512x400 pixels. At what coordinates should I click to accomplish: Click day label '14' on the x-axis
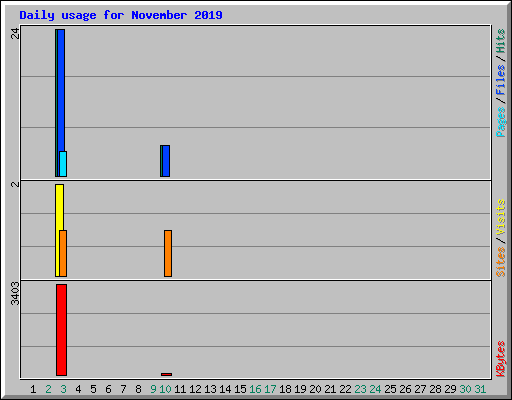click(x=225, y=389)
